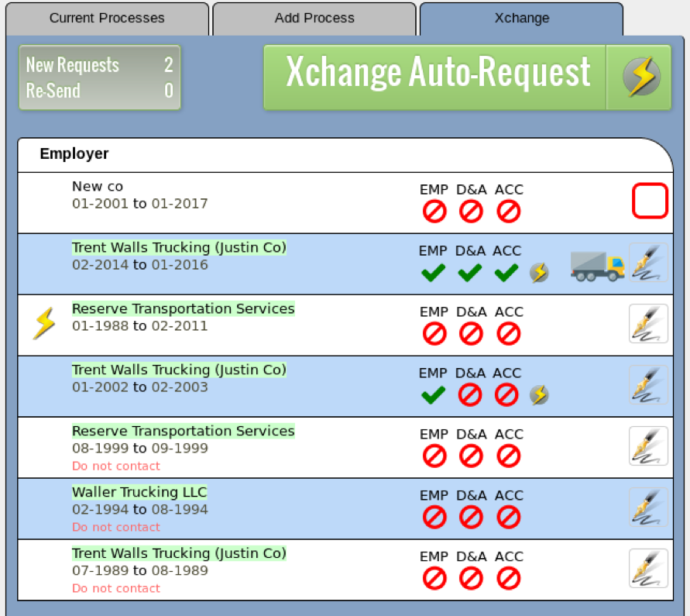Screen dimensions: 690x616
Task: Click 'Do not contact' under Reserve Transportation 08-1999
Action: [116, 466]
